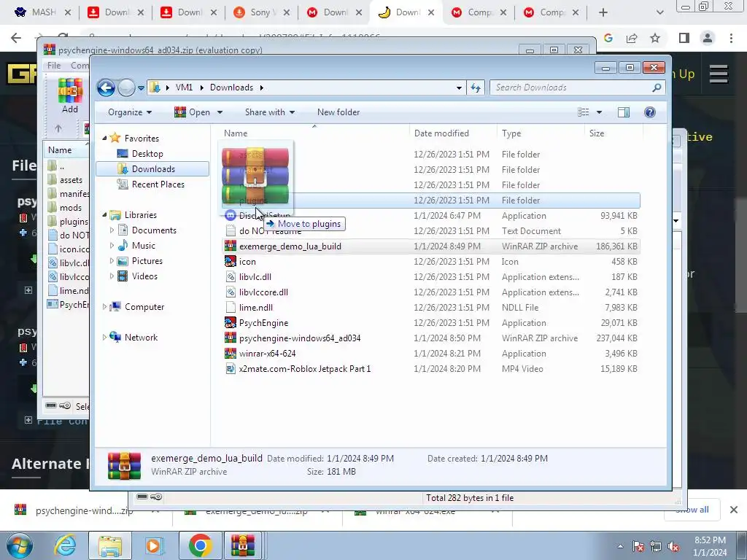This screenshot has height=560, width=747.
Task: Click Show all downloads link
Action: pyautogui.click(x=692, y=510)
